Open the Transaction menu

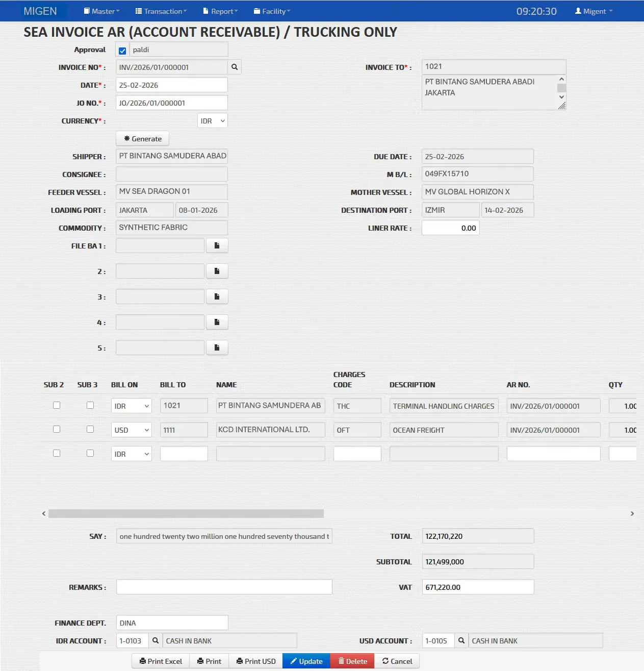coord(161,11)
